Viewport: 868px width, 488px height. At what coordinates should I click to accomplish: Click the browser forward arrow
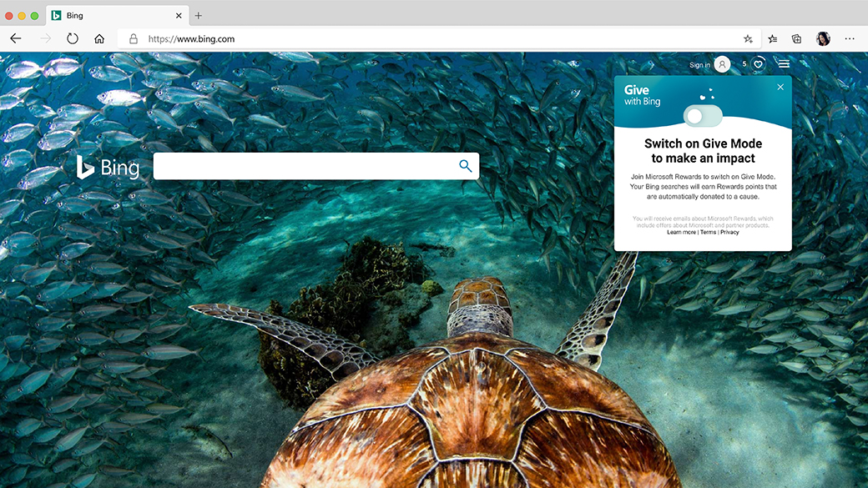click(45, 38)
